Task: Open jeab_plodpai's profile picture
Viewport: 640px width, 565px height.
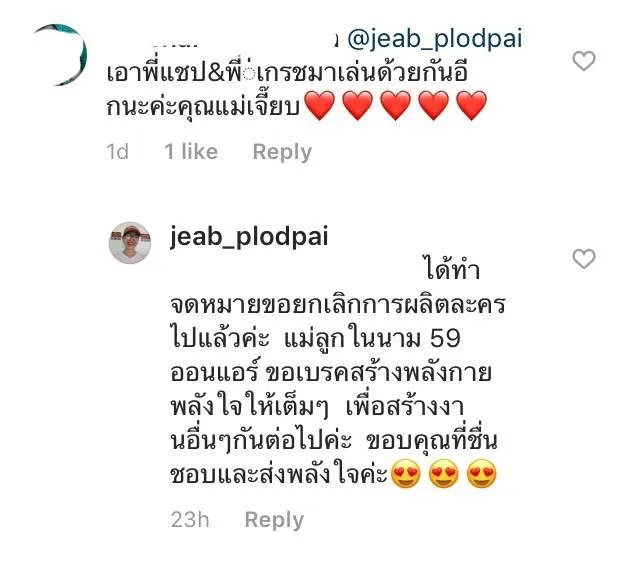Action: [x=130, y=243]
